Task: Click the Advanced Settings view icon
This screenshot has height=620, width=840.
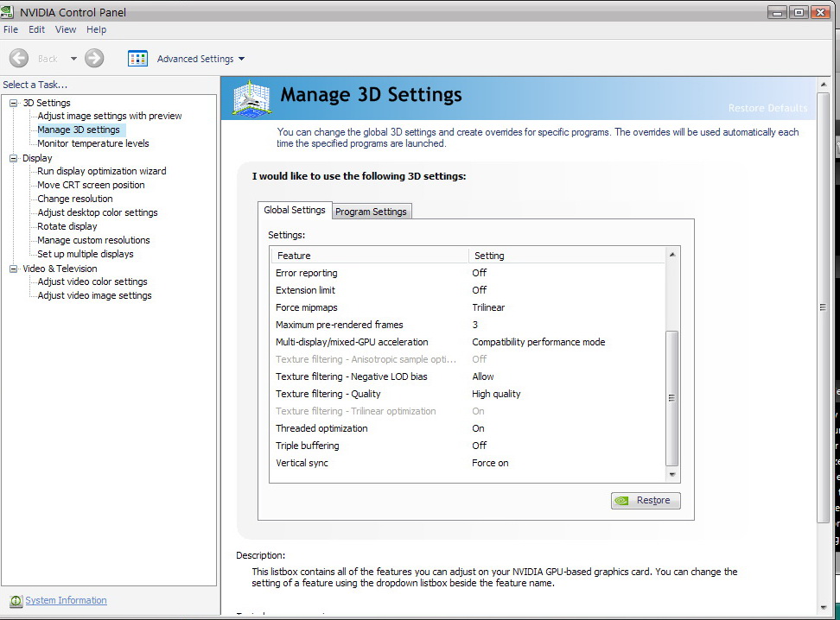Action: 137,59
